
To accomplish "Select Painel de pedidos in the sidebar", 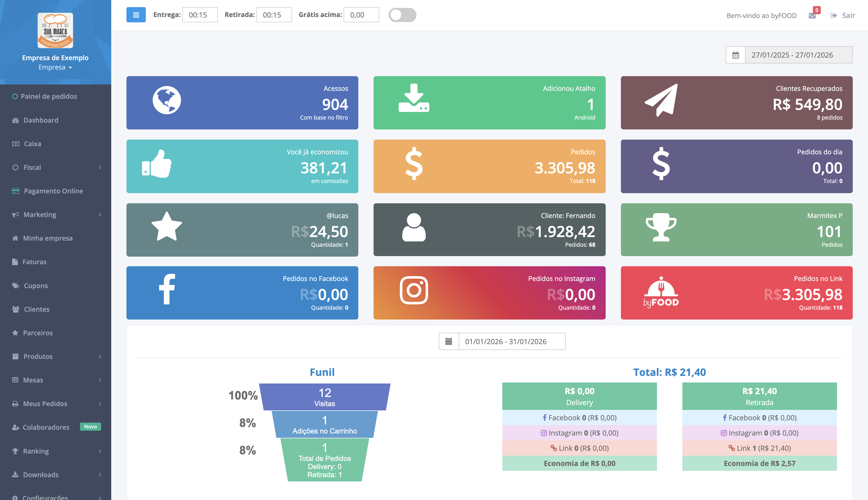I will coord(50,96).
